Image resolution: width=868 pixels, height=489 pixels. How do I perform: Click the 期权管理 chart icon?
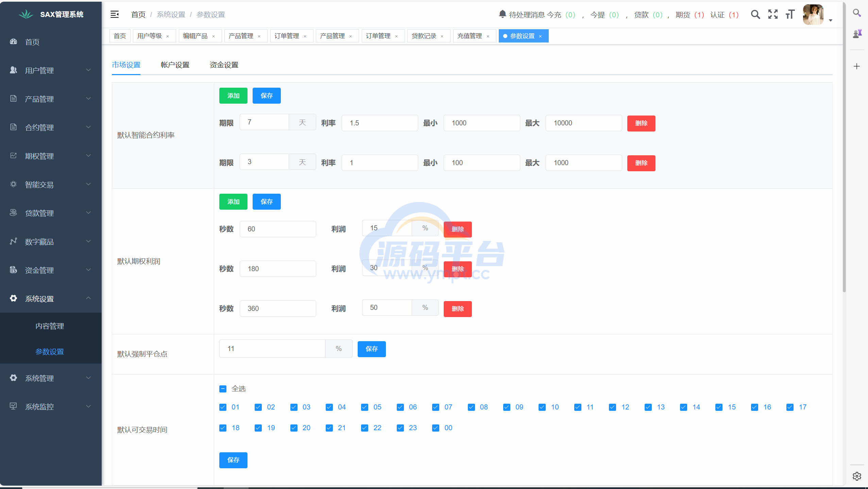tap(14, 156)
